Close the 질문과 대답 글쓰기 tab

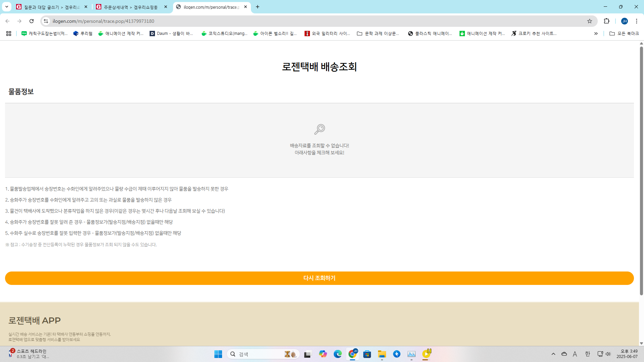tap(86, 7)
